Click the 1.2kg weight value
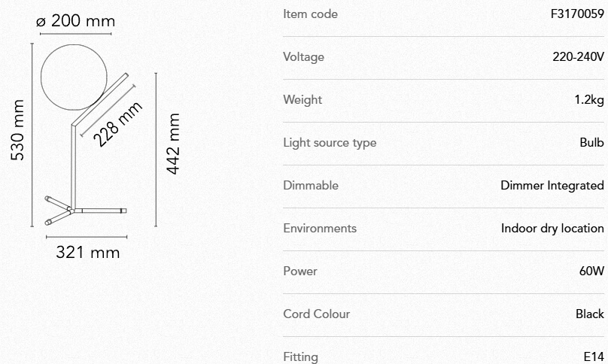Image resolution: width=608 pixels, height=364 pixels. pos(589,100)
